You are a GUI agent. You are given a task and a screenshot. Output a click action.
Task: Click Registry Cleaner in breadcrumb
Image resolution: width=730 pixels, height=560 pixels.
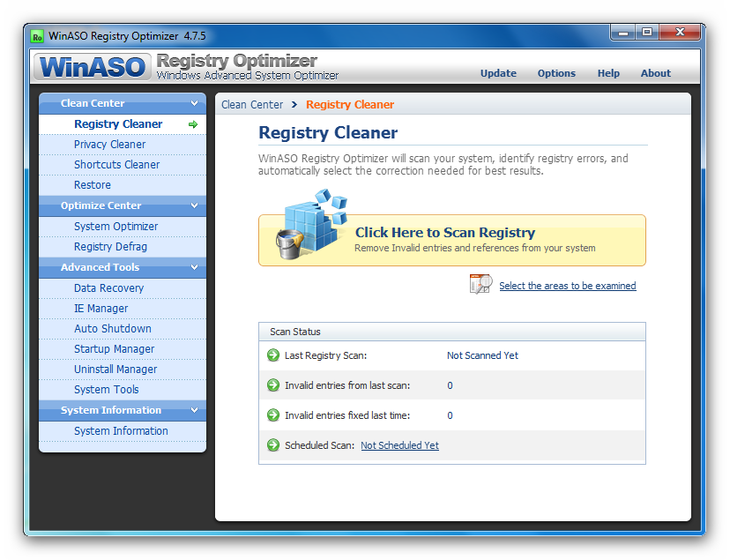pos(350,105)
